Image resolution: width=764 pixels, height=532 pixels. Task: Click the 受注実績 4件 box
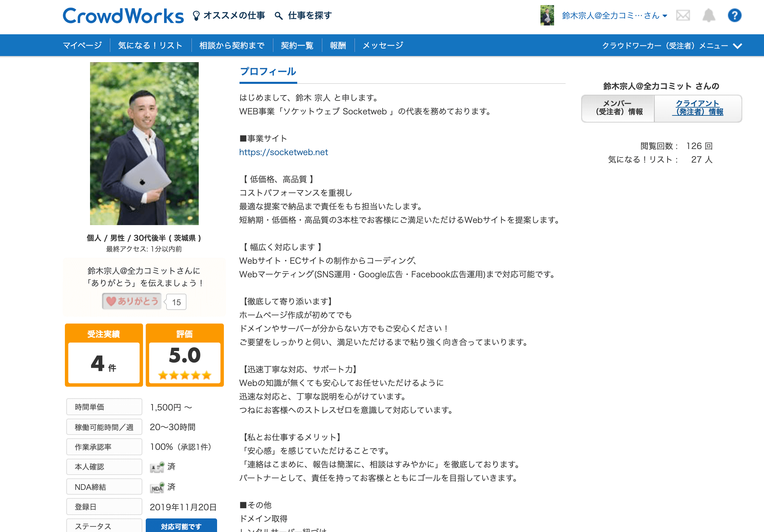tap(104, 355)
